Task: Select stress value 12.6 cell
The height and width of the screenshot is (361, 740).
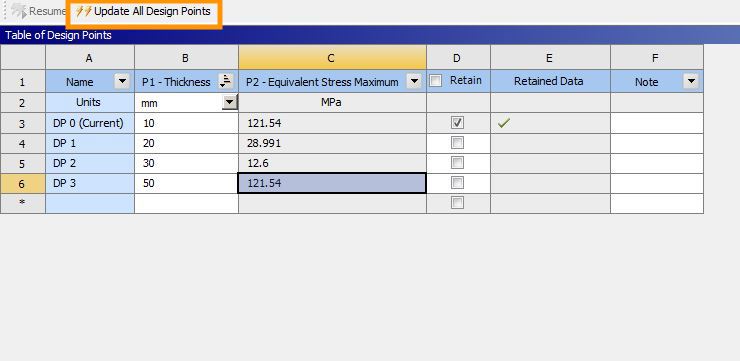Action: tap(332, 163)
